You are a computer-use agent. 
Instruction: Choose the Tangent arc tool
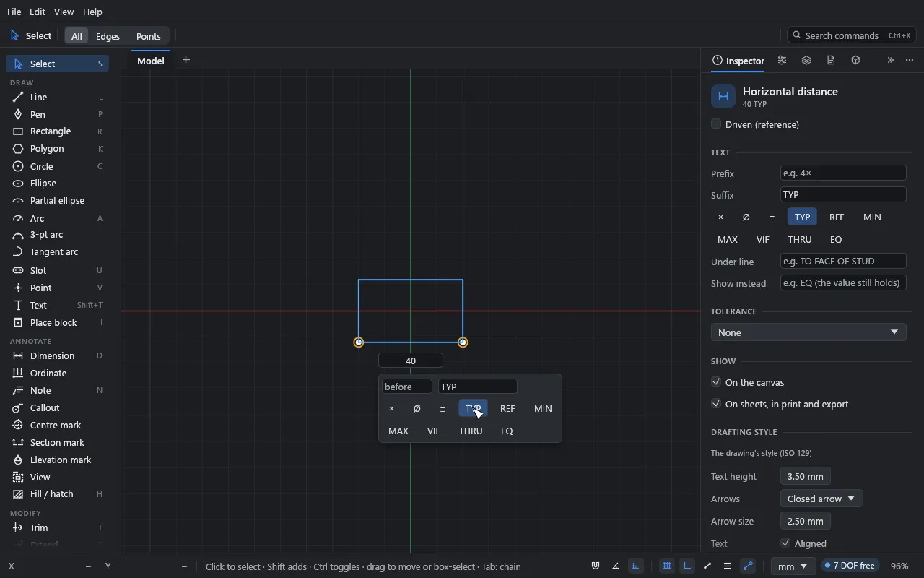tap(58, 252)
